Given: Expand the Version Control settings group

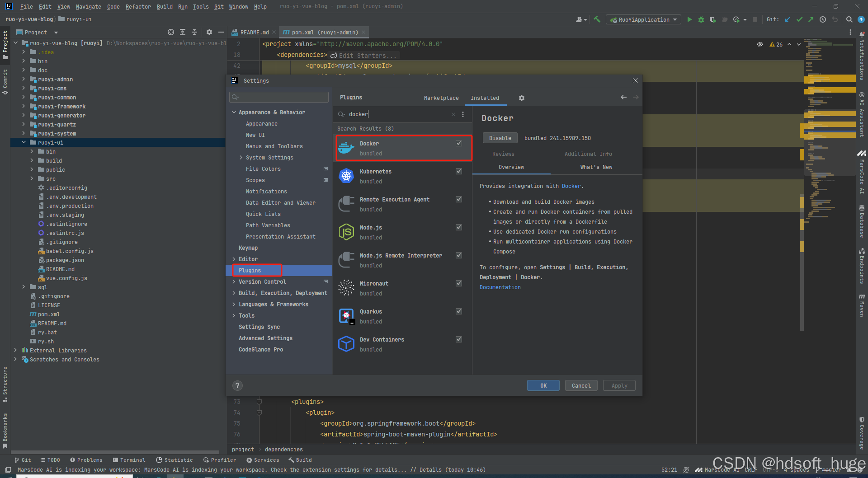Looking at the screenshot, I should (x=234, y=281).
